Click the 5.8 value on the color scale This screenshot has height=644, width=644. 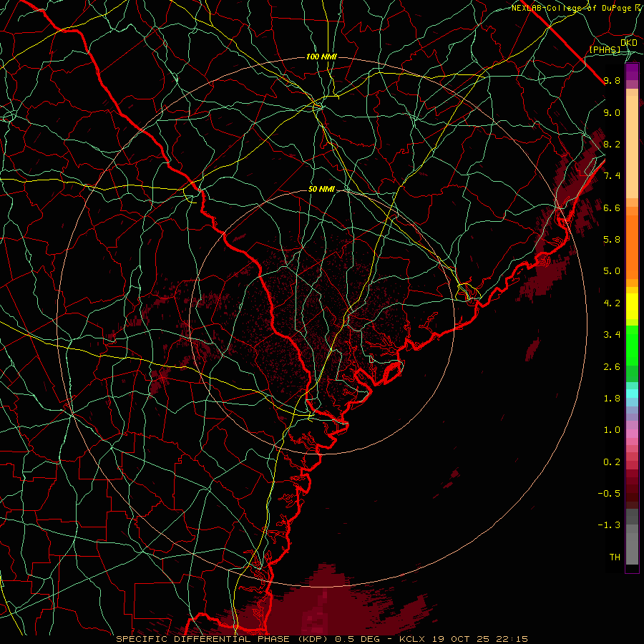[x=612, y=240]
